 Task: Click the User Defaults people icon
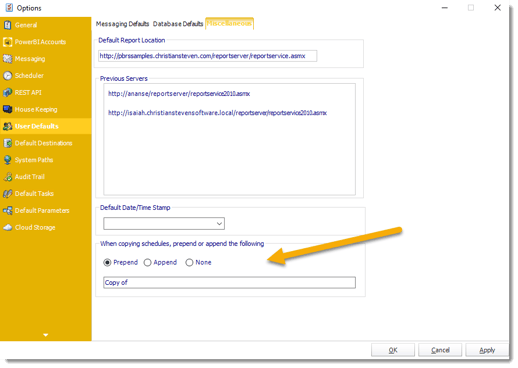pyautogui.click(x=7, y=126)
